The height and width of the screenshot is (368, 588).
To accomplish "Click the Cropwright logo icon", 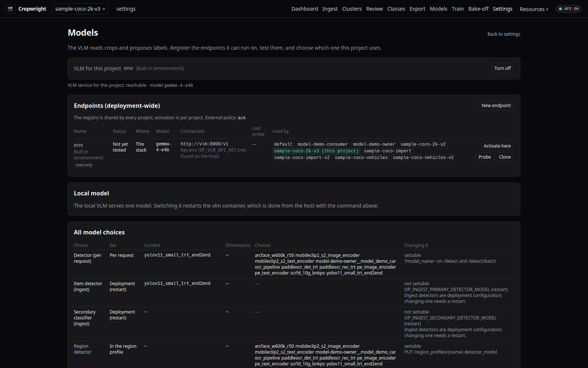I will click(10, 9).
